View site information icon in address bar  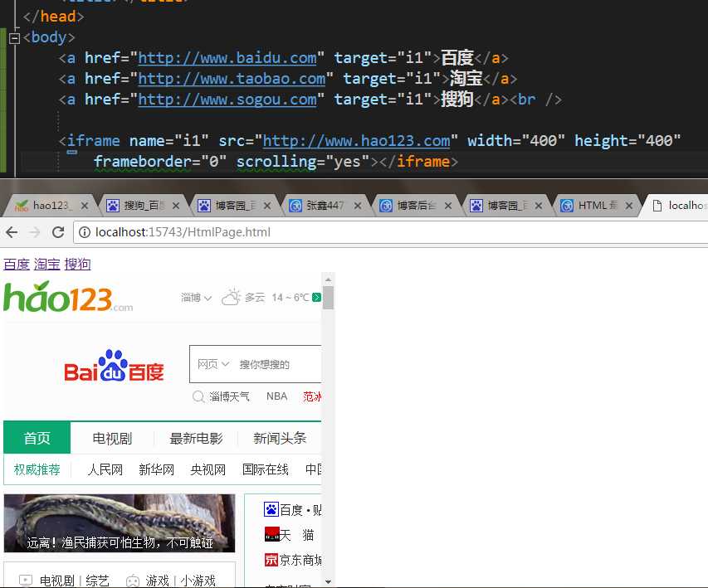[85, 232]
